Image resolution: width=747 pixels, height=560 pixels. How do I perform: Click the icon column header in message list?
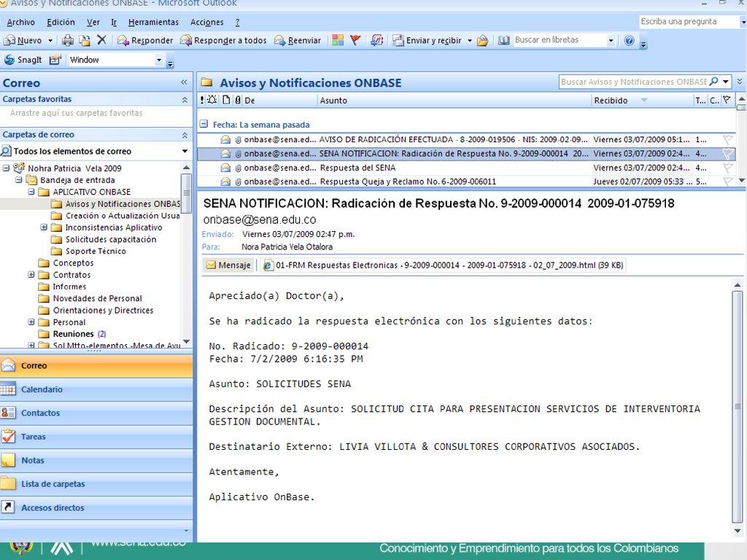226,100
